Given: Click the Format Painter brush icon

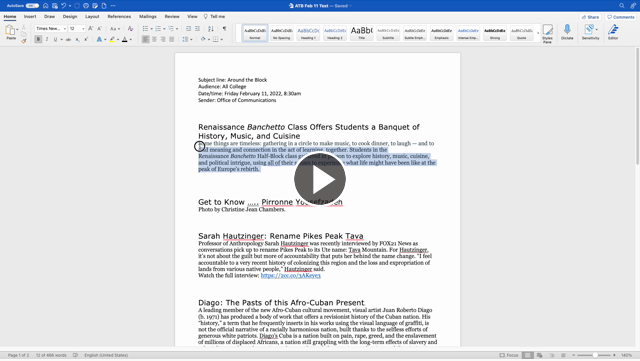Looking at the screenshot, I should (x=24, y=40).
